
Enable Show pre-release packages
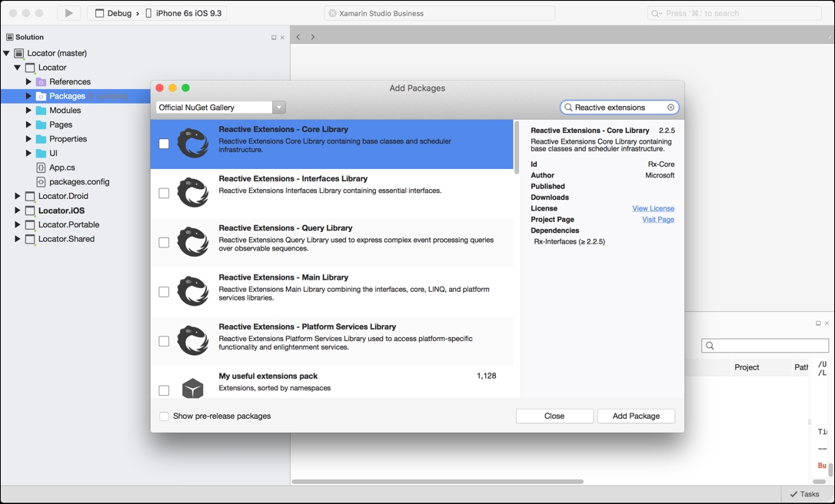(164, 416)
